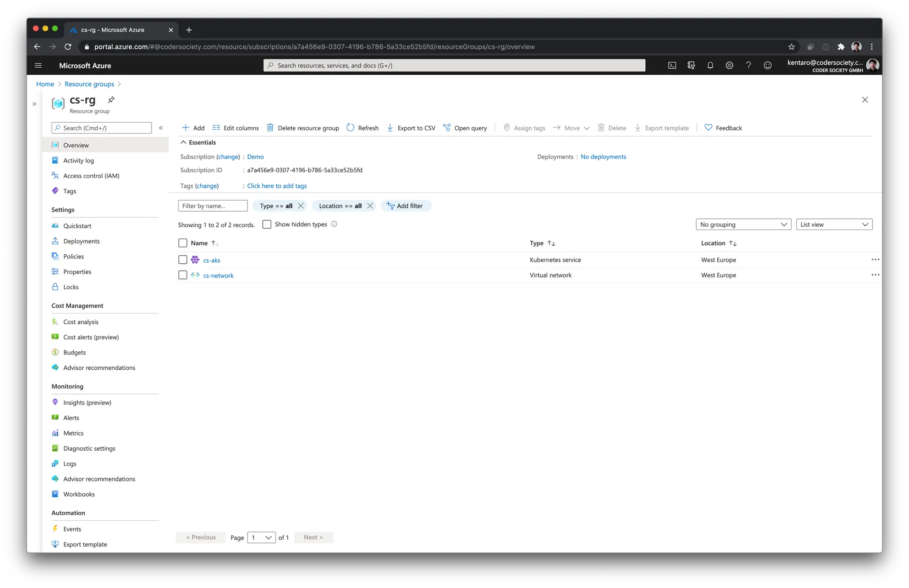Open Cost analysis in the sidebar
This screenshot has width=909, height=588.
point(81,321)
